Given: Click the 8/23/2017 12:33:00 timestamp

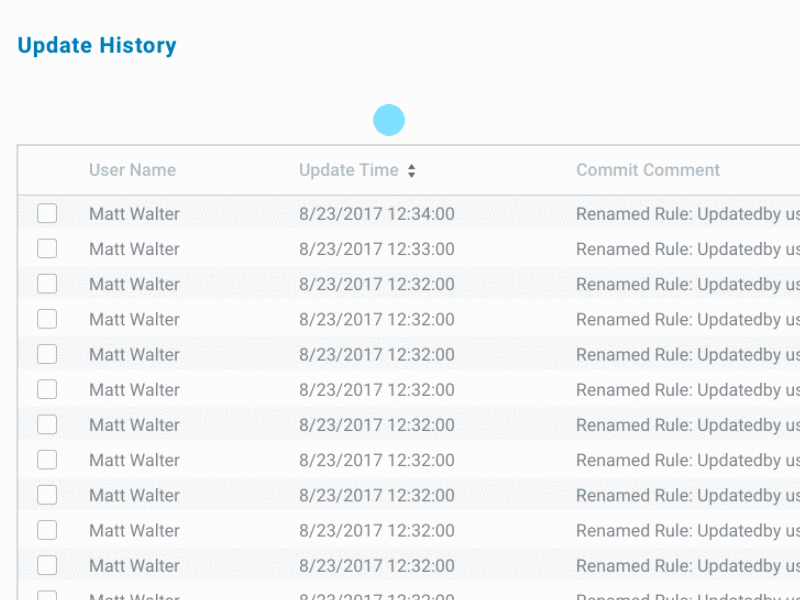Looking at the screenshot, I should click(x=376, y=249).
